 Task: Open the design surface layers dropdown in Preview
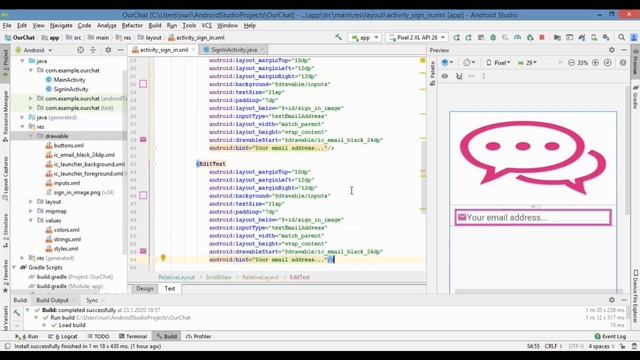click(x=447, y=63)
